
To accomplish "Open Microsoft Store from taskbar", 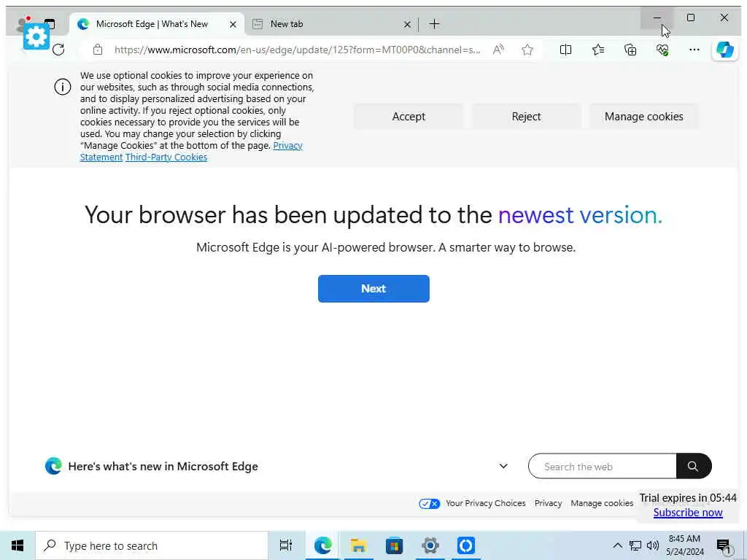I will coord(394,545).
